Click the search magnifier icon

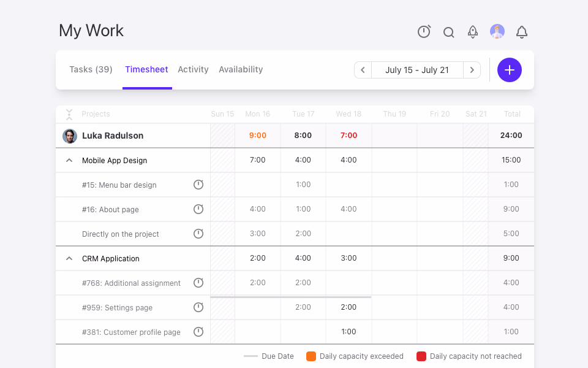[448, 33]
